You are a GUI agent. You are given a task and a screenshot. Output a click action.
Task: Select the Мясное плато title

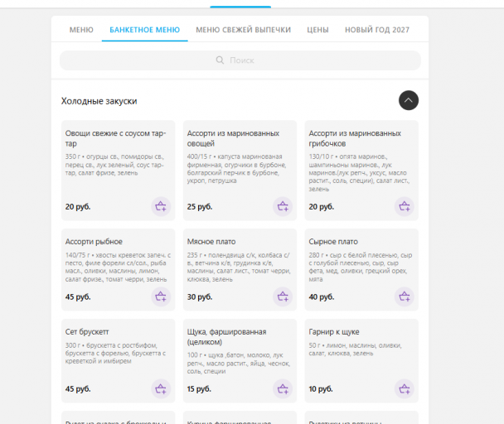(211, 242)
